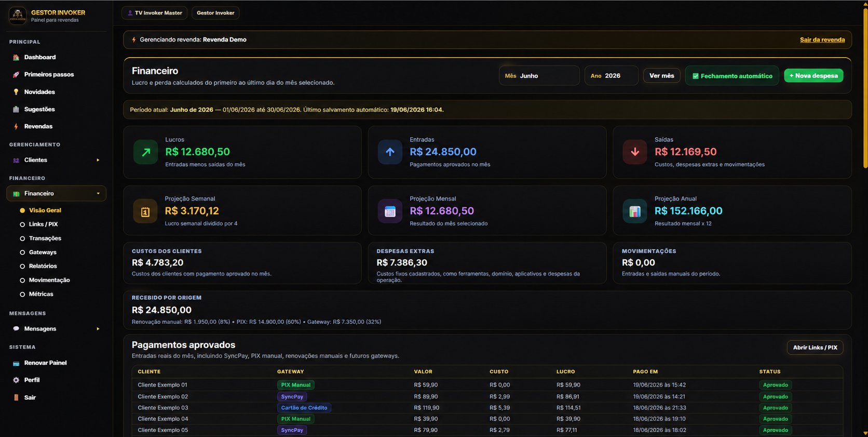Click the PIX Manual badge for Cliente Exemplo 01
868x437 pixels.
point(296,385)
